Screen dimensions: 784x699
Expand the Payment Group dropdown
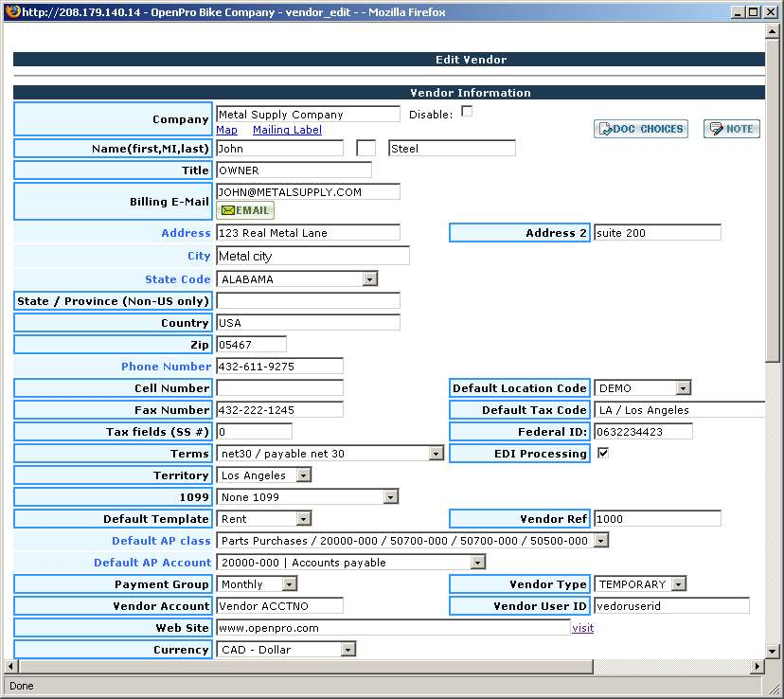[257, 584]
